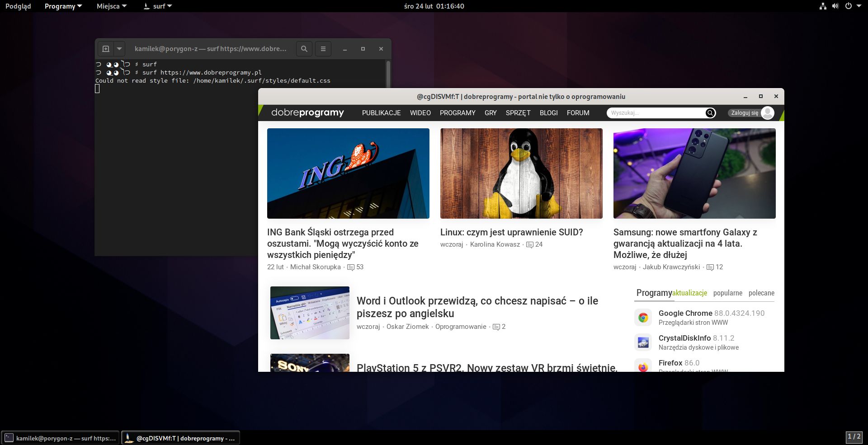
Task: Open the Linux SUID article headline
Action: click(511, 232)
